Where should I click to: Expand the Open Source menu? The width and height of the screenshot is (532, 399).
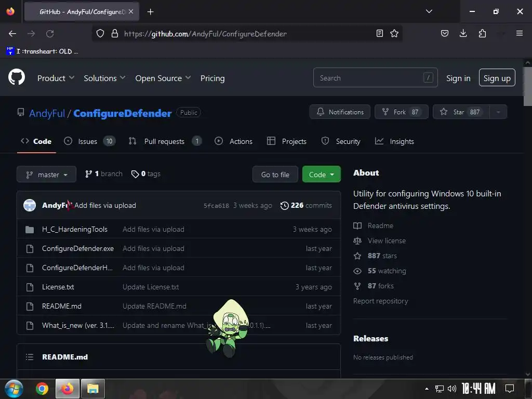tap(163, 78)
